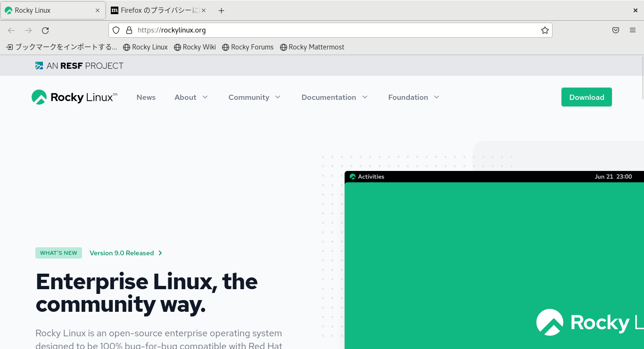Click the RESF logo icon
The image size is (644, 349).
tap(39, 66)
